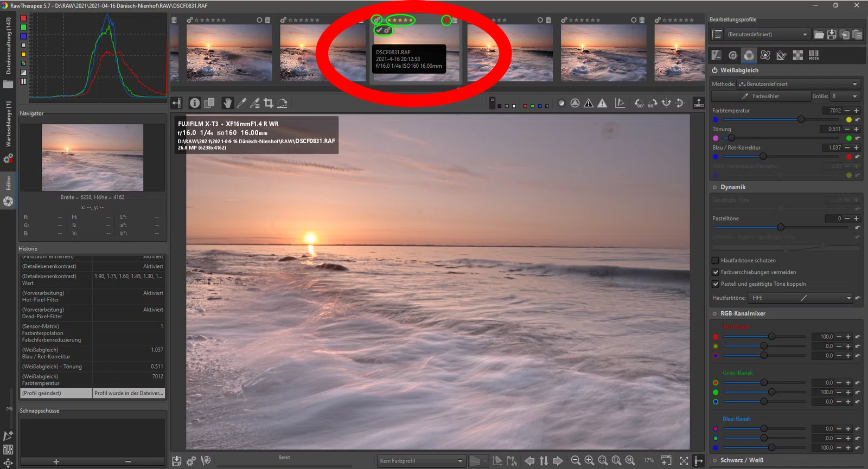
Task: Rotate image left 90 degrees
Action: [639, 103]
